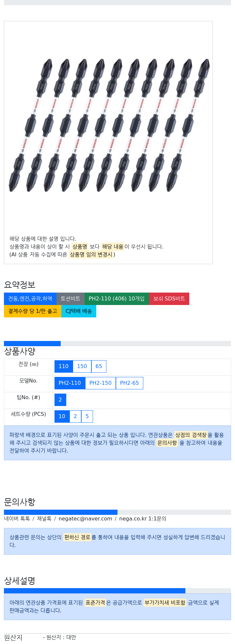Viewport: 235px width, 644px height.
Task: Open the nega.co.kr 1:1문의 link
Action: click(x=143, y=519)
